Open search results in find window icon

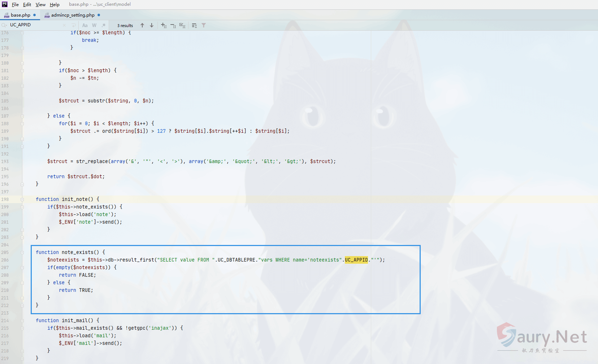click(x=194, y=25)
